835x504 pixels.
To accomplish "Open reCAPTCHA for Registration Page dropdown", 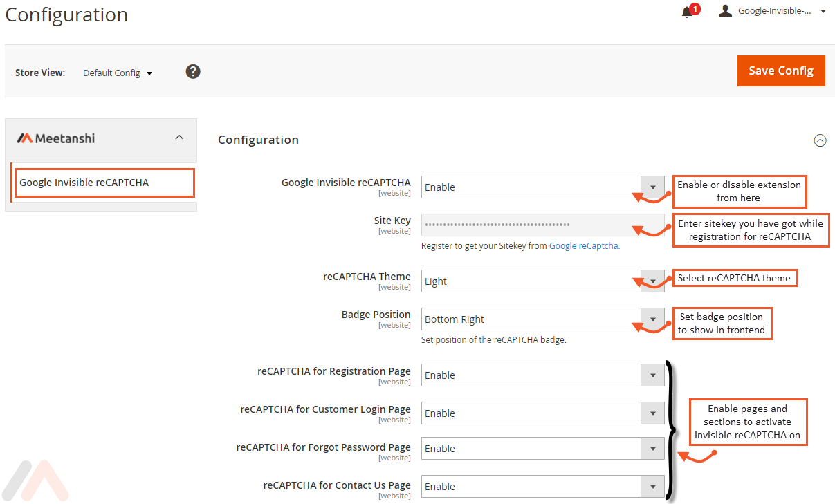I will [x=543, y=375].
